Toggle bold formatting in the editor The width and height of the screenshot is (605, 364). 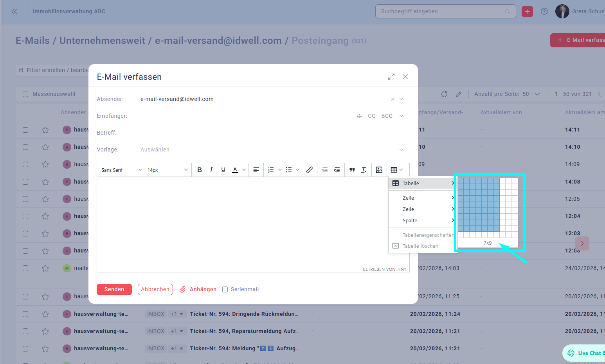coord(200,170)
